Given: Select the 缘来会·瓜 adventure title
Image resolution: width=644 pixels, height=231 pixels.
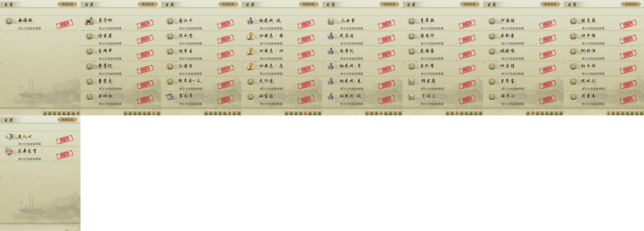Looking at the screenshot, I should [x=189, y=81].
